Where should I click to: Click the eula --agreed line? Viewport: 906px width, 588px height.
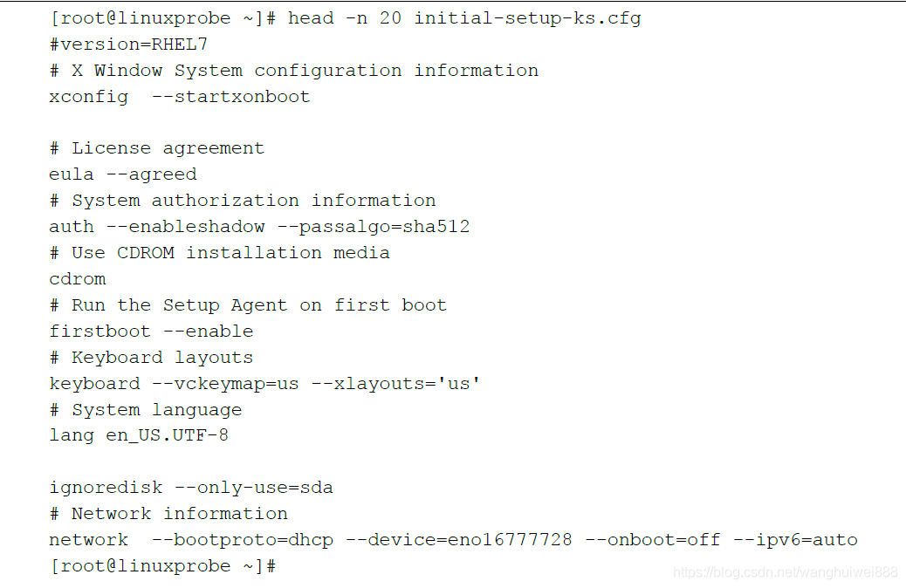pyautogui.click(x=123, y=174)
